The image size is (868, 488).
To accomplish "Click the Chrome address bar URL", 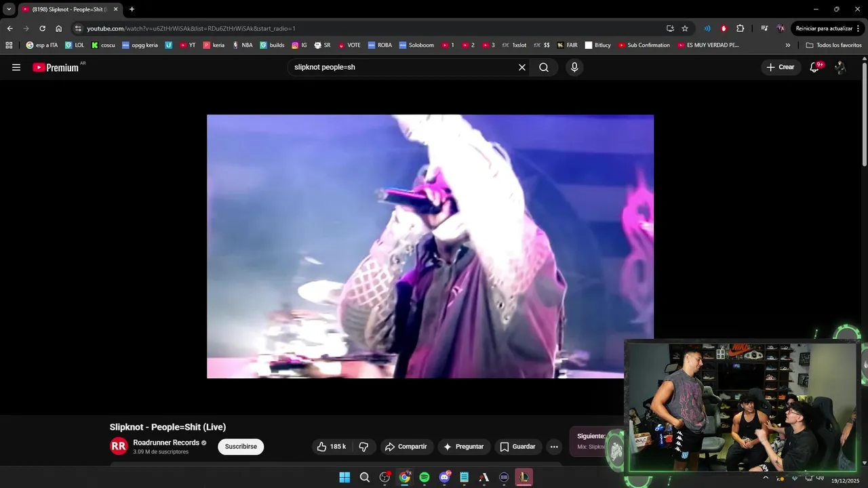I will [x=191, y=28].
